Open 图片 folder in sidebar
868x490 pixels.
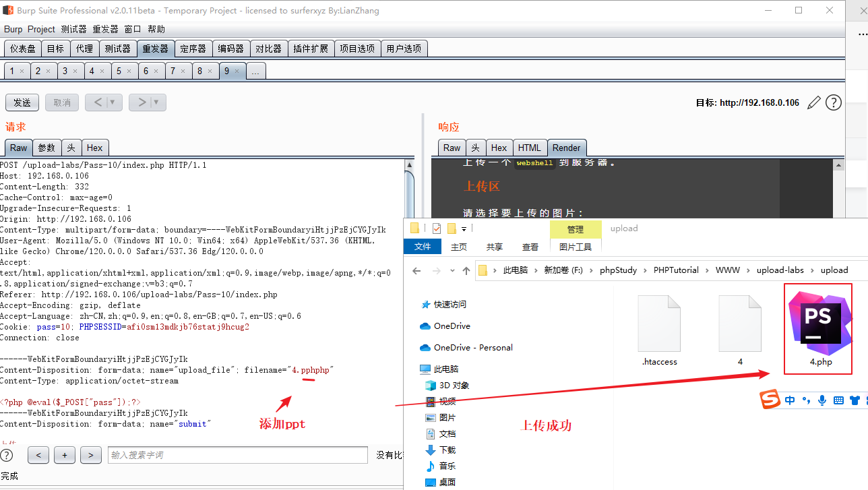tap(441, 418)
